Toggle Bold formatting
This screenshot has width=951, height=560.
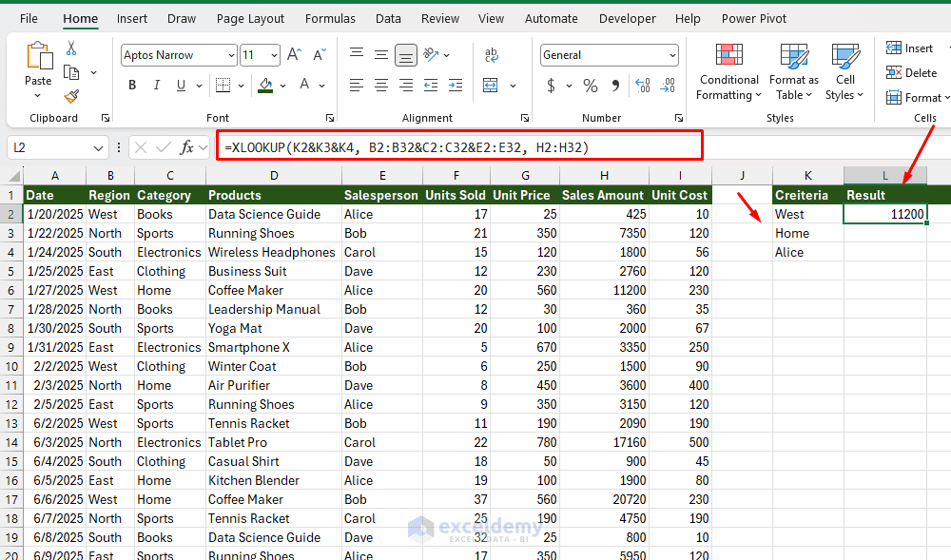coord(132,85)
